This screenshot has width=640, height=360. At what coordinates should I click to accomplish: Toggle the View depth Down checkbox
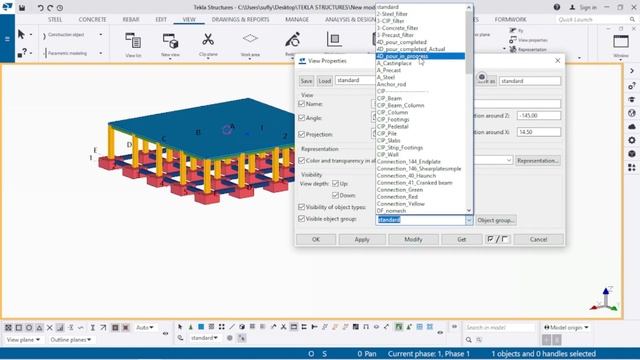[x=336, y=195]
